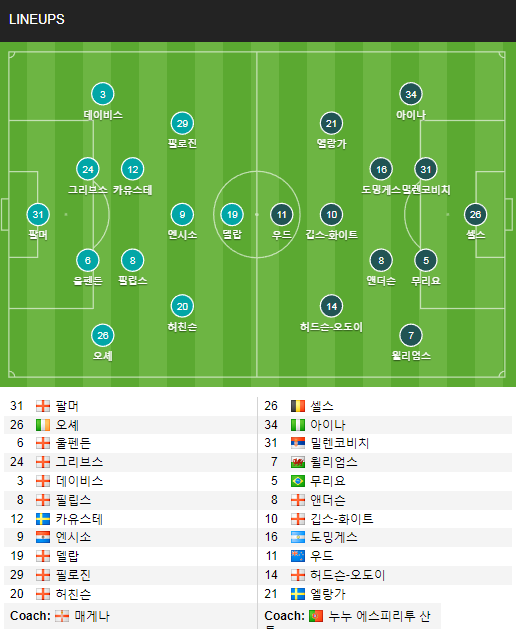516x629 pixels.
Task: Click the Wales flag beside 윌리엄스
Action: click(298, 462)
